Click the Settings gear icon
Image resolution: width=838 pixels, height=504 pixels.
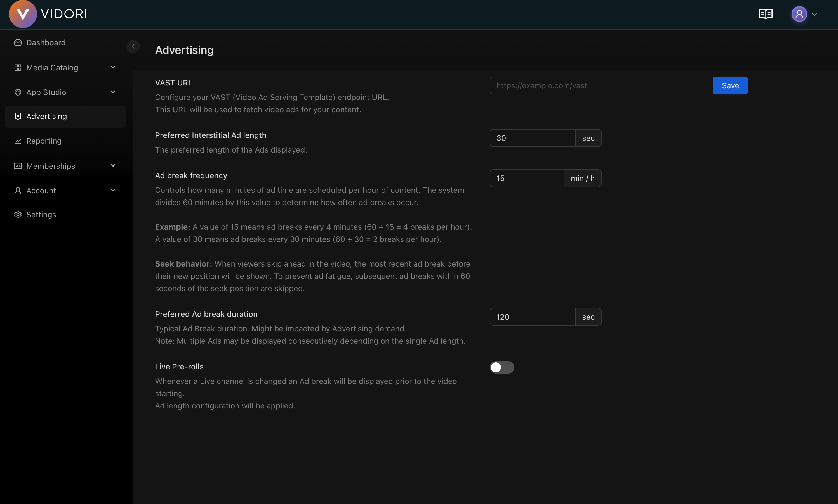pos(18,215)
